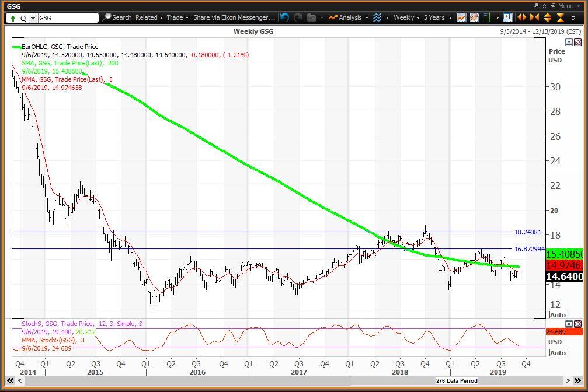This screenshot has width=588, height=392.
Task: Click Share via Eikon Messenger
Action: point(234,17)
